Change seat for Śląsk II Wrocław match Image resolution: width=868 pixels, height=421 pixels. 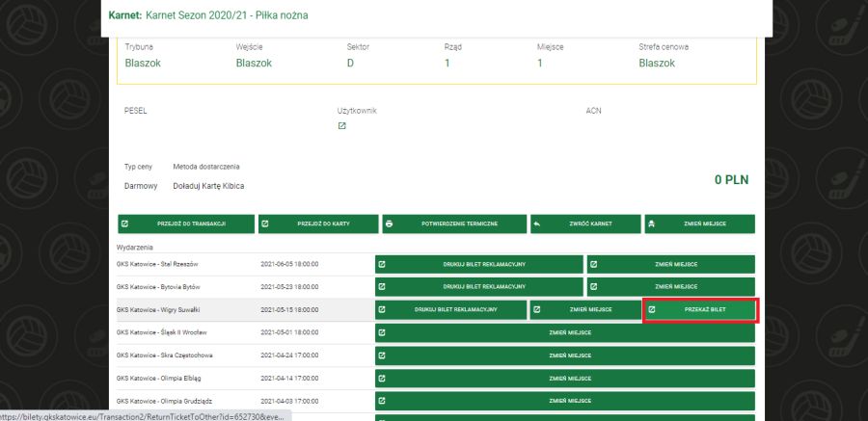click(564, 332)
